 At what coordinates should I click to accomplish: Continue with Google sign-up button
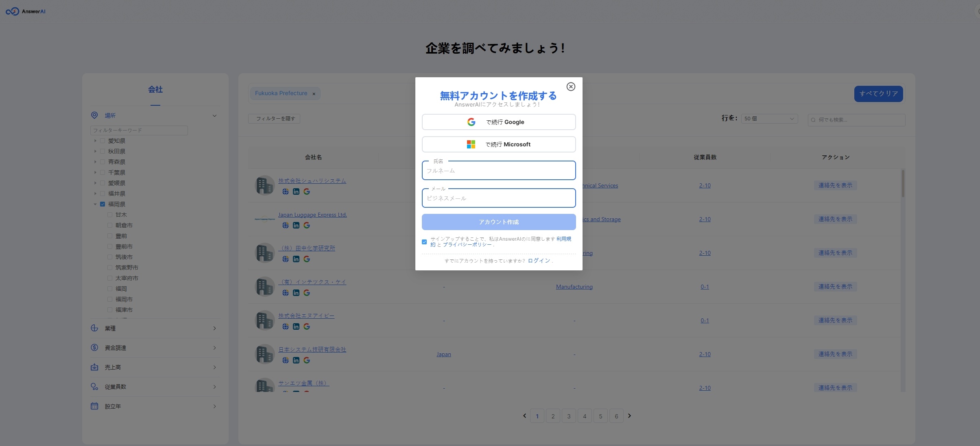click(x=499, y=122)
